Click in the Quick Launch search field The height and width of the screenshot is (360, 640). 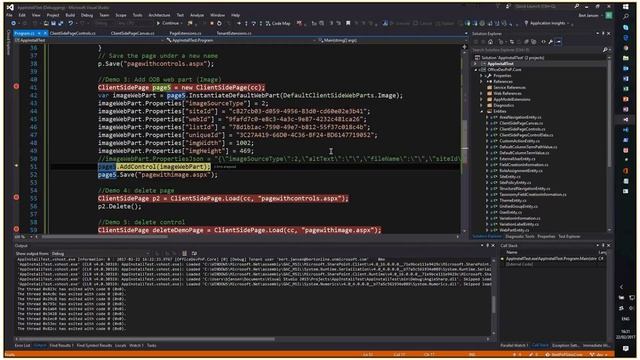(x=543, y=7)
